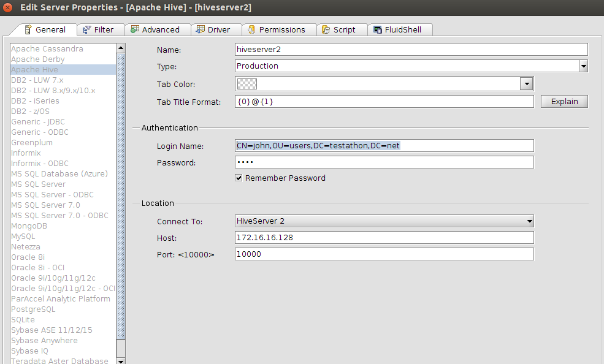This screenshot has height=364, width=604.
Task: Open the Tab Color dropdown arrow
Action: pyautogui.click(x=526, y=83)
